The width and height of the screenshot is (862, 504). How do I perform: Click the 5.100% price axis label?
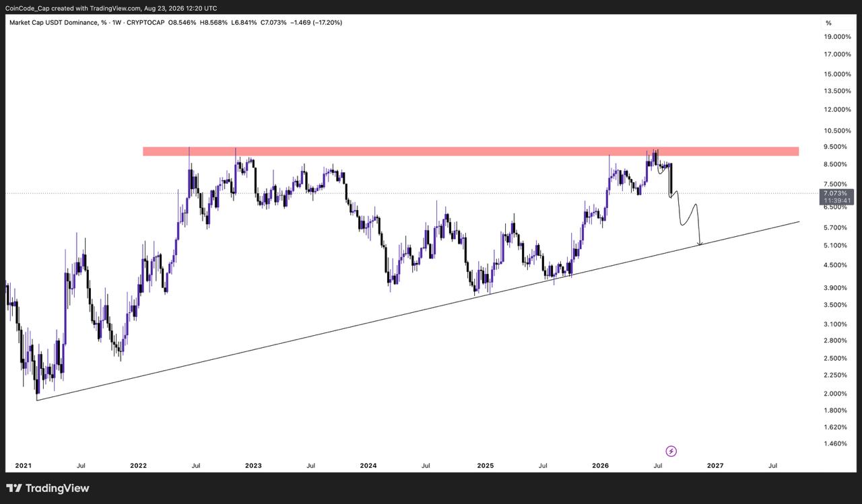[x=837, y=246]
